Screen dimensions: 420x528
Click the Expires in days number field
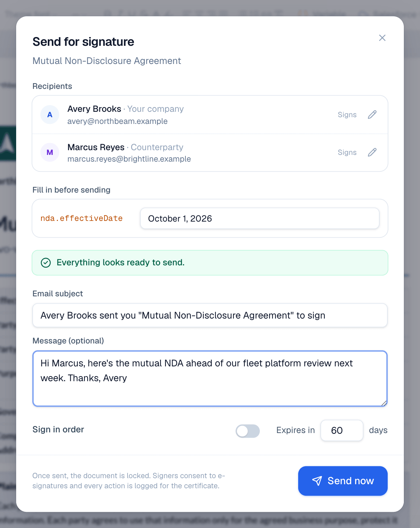click(342, 430)
